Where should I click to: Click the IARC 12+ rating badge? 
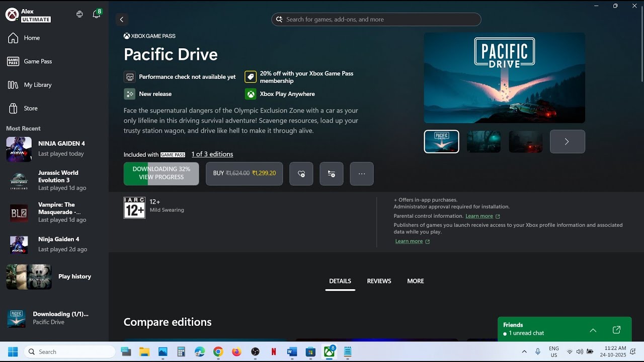pyautogui.click(x=134, y=208)
